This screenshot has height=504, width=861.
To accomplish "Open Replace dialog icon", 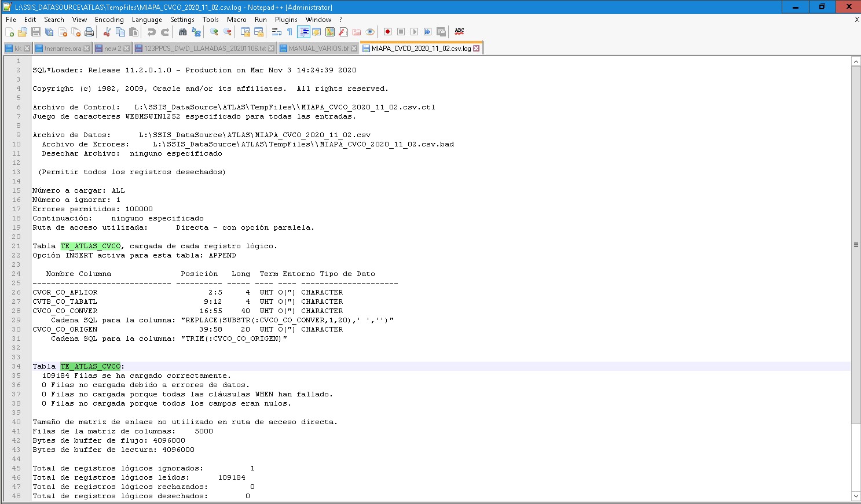I will tap(196, 32).
